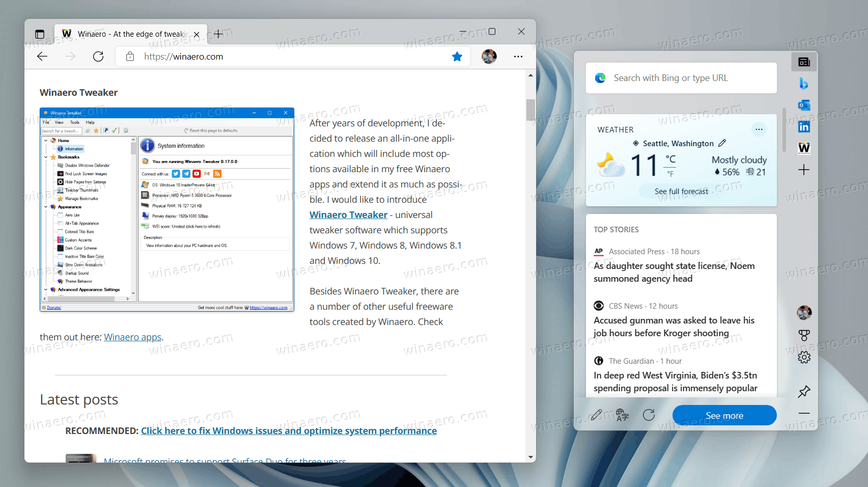Click the sidebar feed scrollbar

pyautogui.click(x=784, y=130)
